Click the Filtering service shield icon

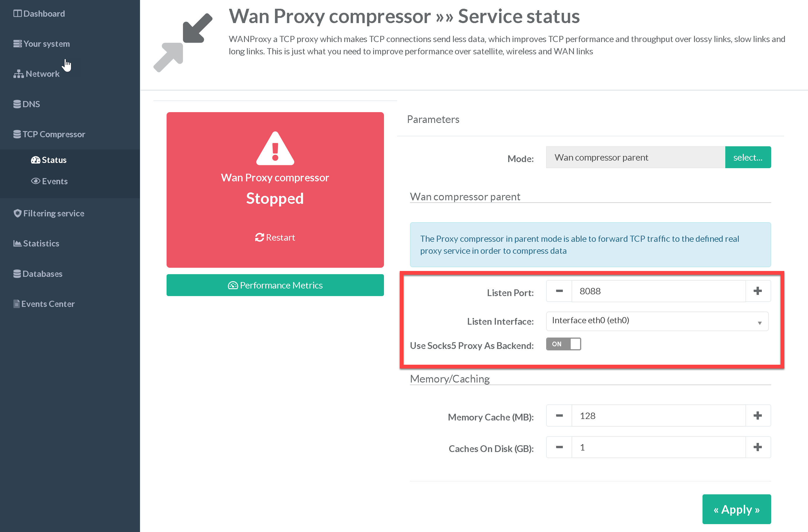(x=17, y=213)
